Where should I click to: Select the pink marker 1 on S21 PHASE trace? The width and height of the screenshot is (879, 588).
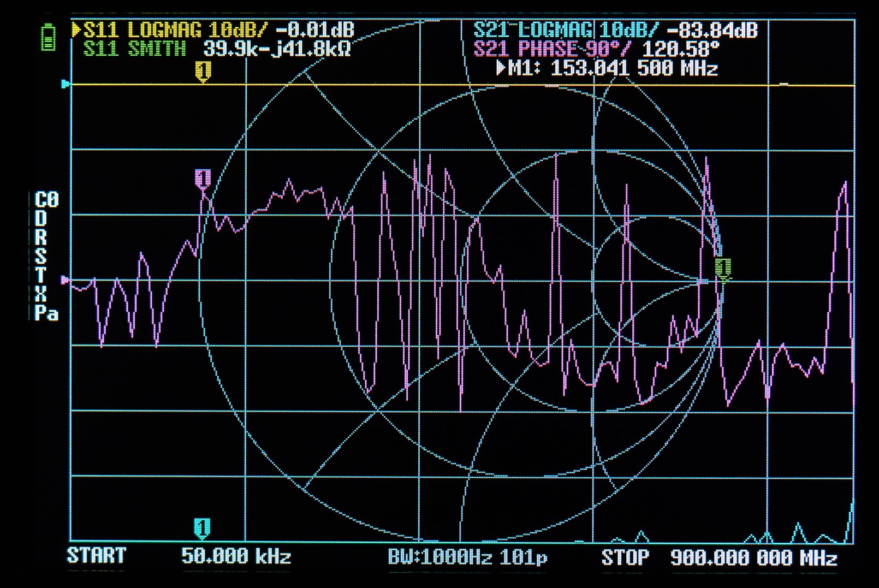(x=203, y=180)
